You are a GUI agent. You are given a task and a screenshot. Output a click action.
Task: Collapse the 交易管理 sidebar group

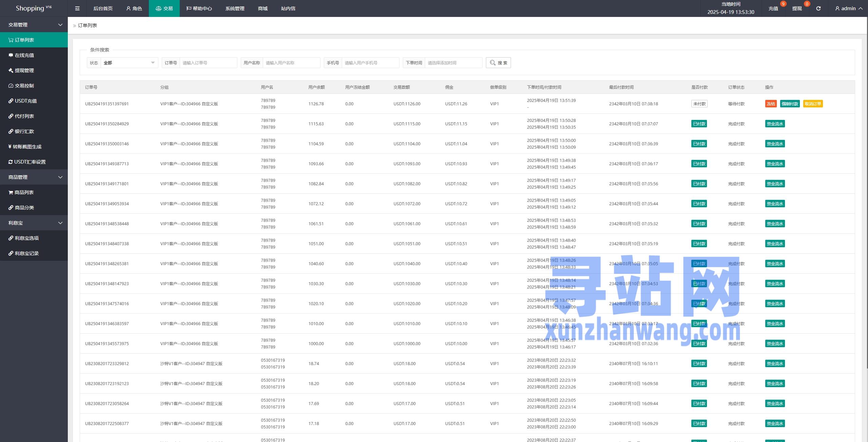coord(34,25)
